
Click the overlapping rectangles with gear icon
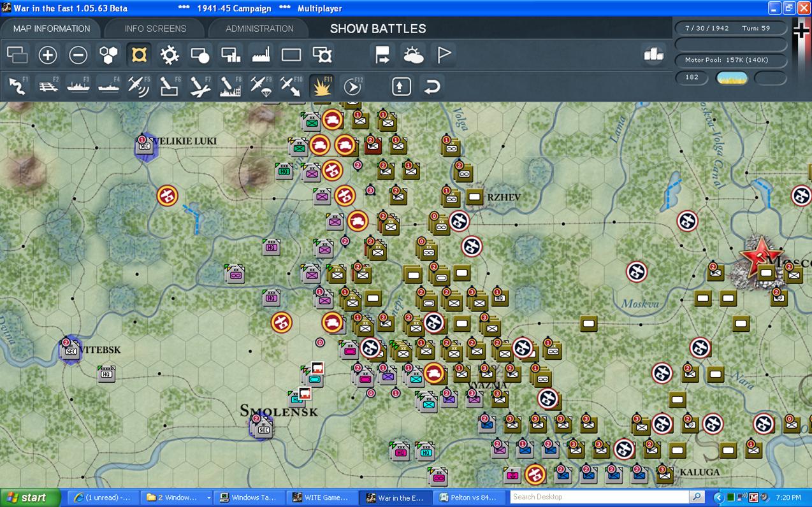pyautogui.click(x=323, y=55)
